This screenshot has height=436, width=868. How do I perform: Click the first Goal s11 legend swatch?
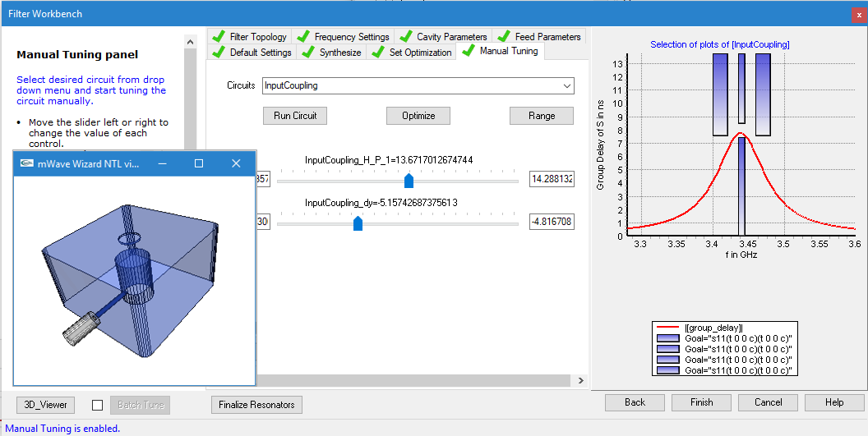[667, 338]
